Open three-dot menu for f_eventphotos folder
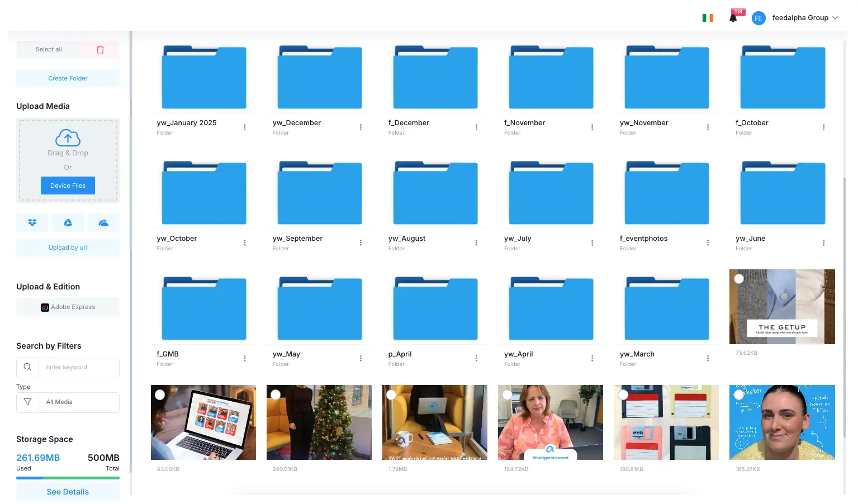The width and height of the screenshot is (858, 504). [x=708, y=243]
